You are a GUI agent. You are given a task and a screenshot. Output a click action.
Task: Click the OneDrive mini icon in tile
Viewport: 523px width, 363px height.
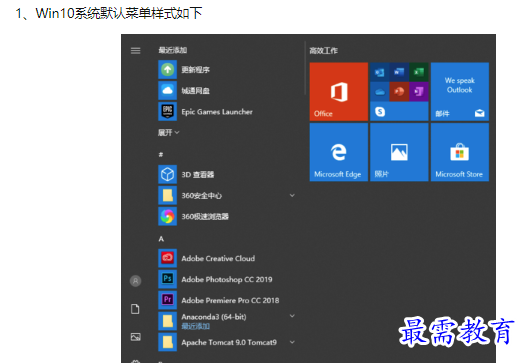[x=380, y=92]
